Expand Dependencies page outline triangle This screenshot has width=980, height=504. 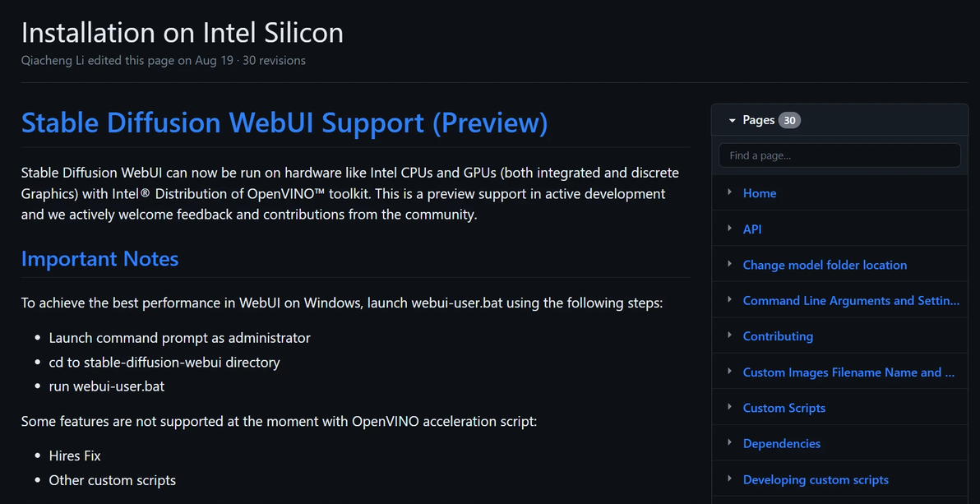click(x=729, y=443)
